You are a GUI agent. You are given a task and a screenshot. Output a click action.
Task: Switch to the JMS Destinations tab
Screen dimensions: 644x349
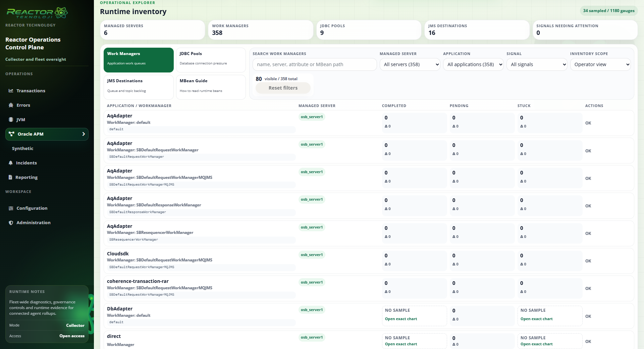pyautogui.click(x=139, y=87)
